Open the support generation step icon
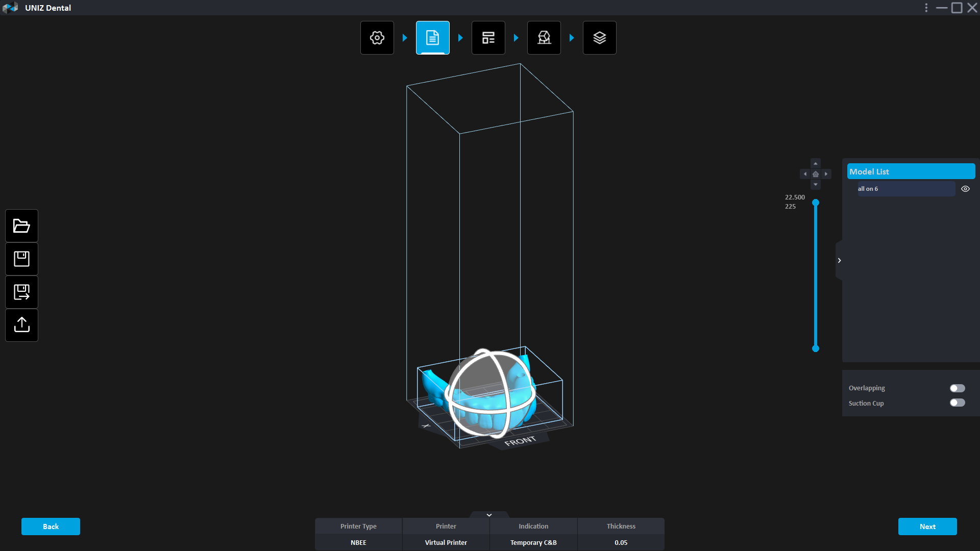Screen dimensions: 980x551 (x=544, y=38)
